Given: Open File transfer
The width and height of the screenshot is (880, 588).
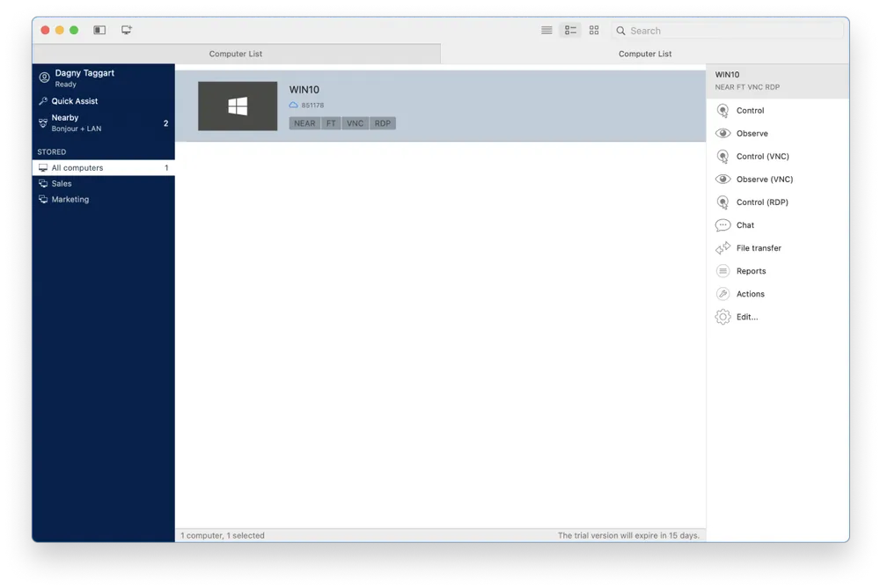Looking at the screenshot, I should coord(777,248).
